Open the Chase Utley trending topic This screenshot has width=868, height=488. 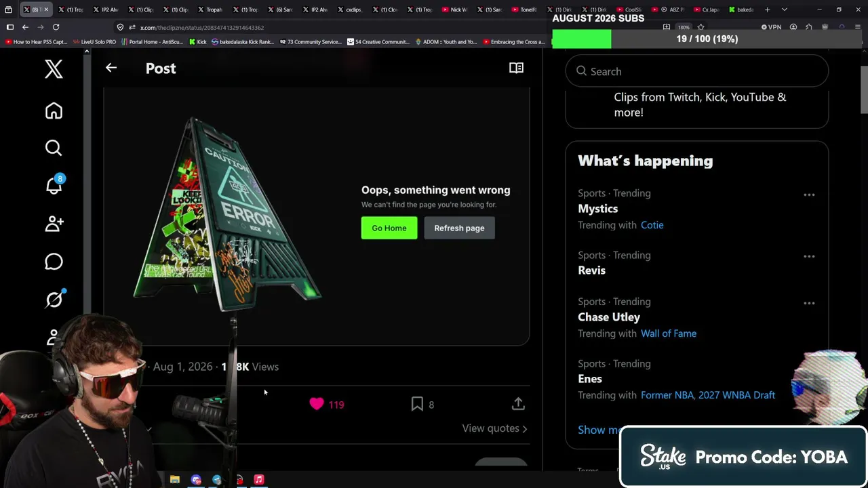click(x=609, y=317)
